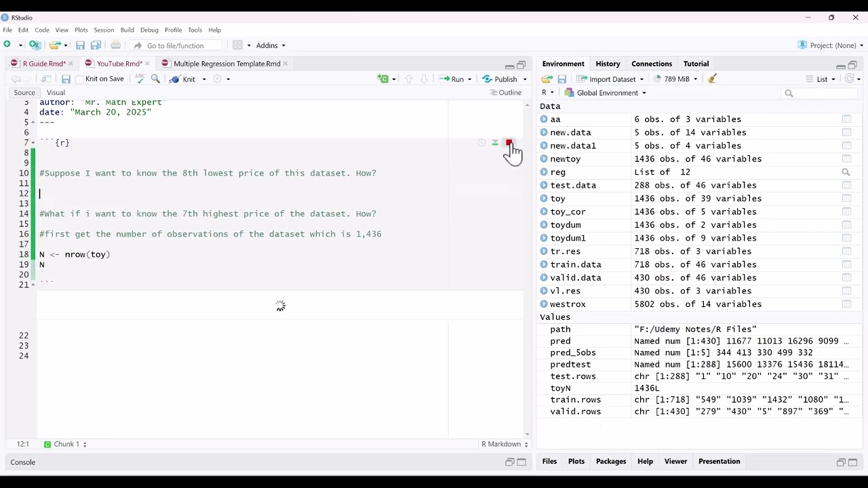
Task: Expand the newtoy data frame
Action: [544, 159]
